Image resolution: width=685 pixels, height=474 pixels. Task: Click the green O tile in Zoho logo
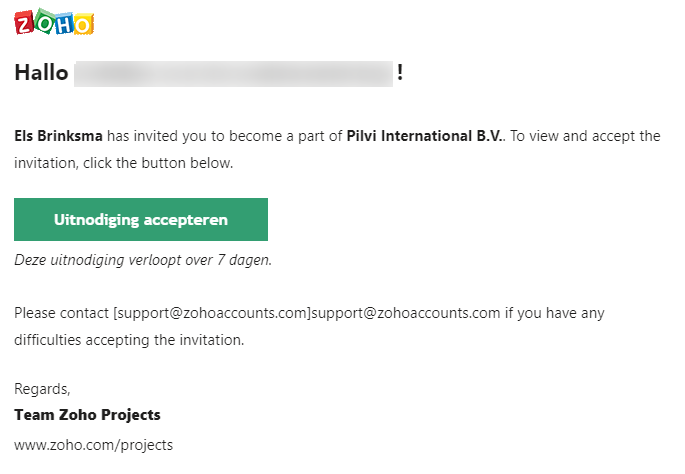tap(44, 20)
